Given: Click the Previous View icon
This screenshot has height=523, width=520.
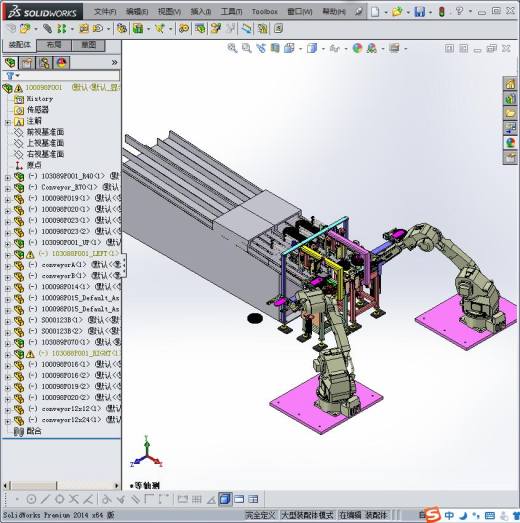Looking at the screenshot, I should 261,48.
